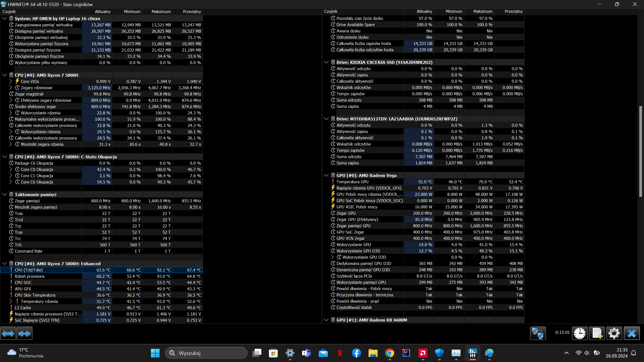Screen dimensions: 644x362
Task: Click the right panel Aktualny column header
Action: click(419, 11)
